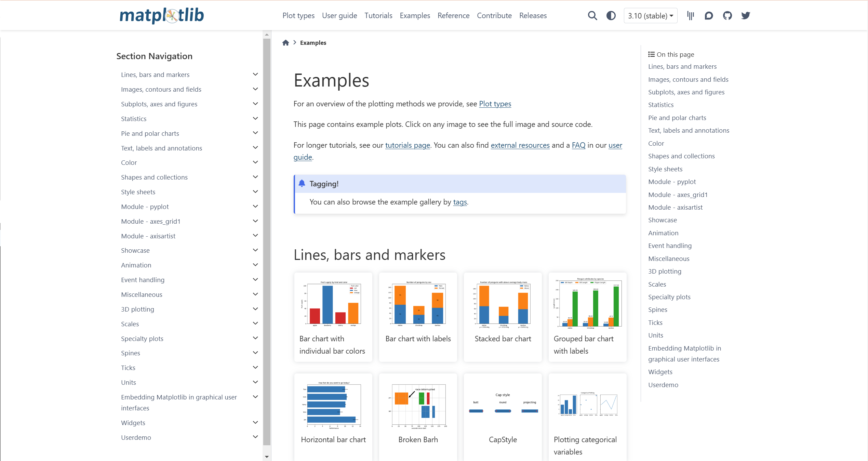
Task: Open Event handling sidebar link
Action: click(x=143, y=280)
